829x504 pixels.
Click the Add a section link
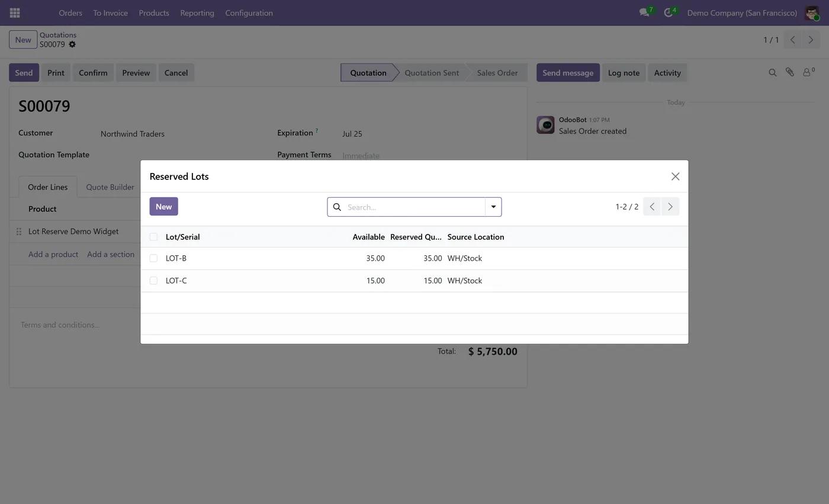click(x=111, y=254)
